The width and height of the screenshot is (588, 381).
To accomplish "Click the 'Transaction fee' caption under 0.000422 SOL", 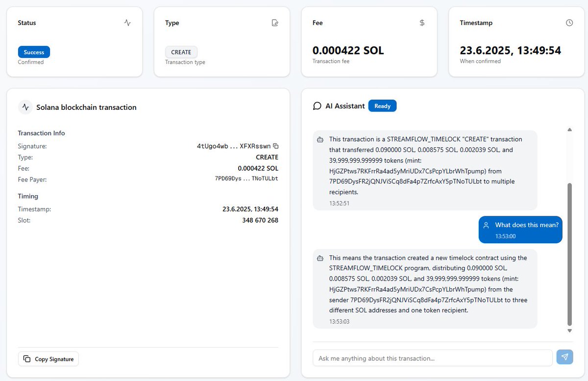I will coord(331,61).
